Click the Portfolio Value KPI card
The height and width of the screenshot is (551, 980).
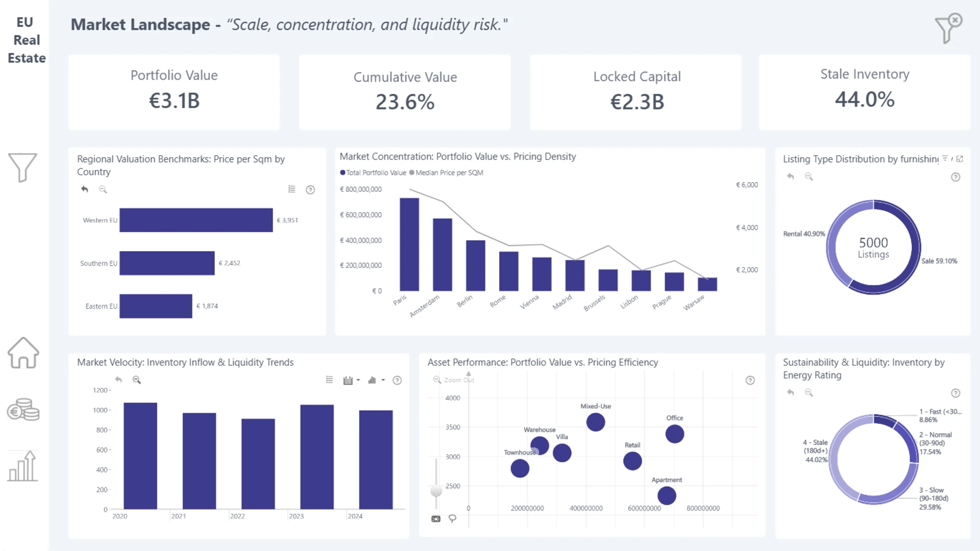point(174,92)
